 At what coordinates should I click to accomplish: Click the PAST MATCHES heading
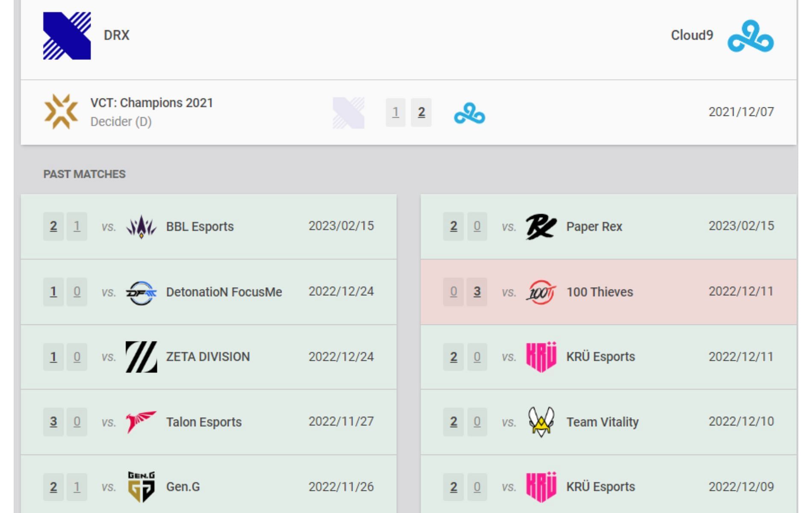point(85,174)
